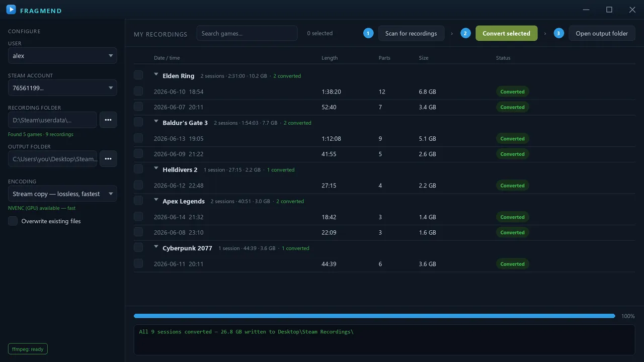Check the Helldivers 2 group checkbox

pos(138,168)
